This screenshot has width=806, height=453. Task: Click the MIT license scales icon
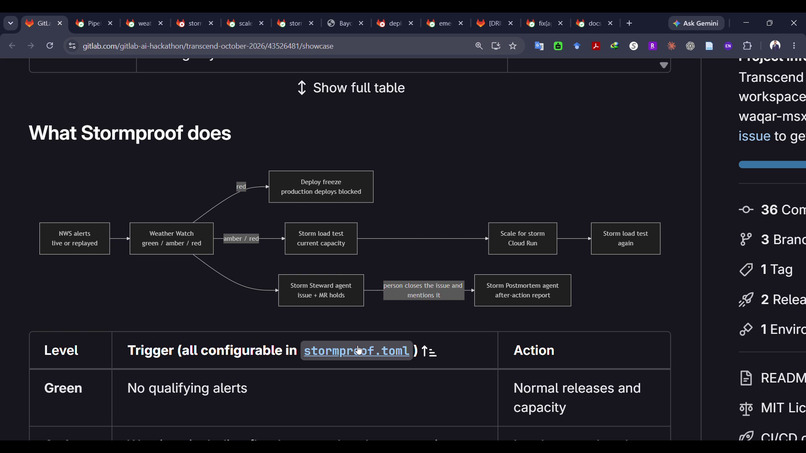[x=746, y=408]
